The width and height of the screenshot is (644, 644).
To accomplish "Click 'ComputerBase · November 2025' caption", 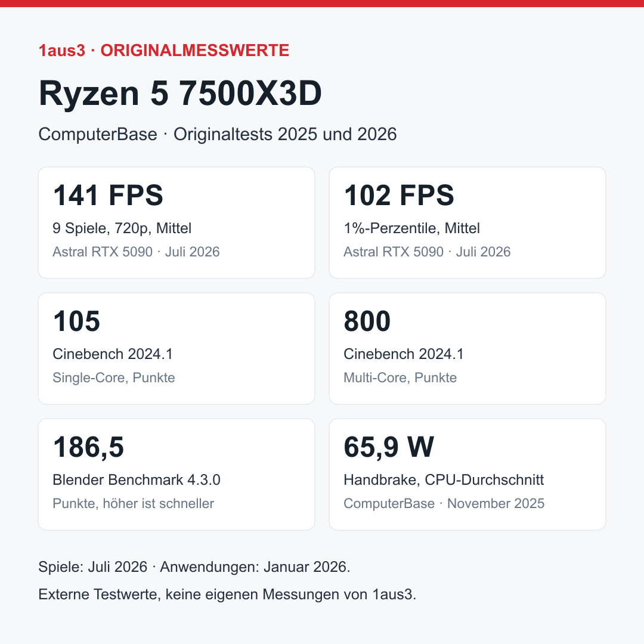I will pyautogui.click(x=444, y=503).
